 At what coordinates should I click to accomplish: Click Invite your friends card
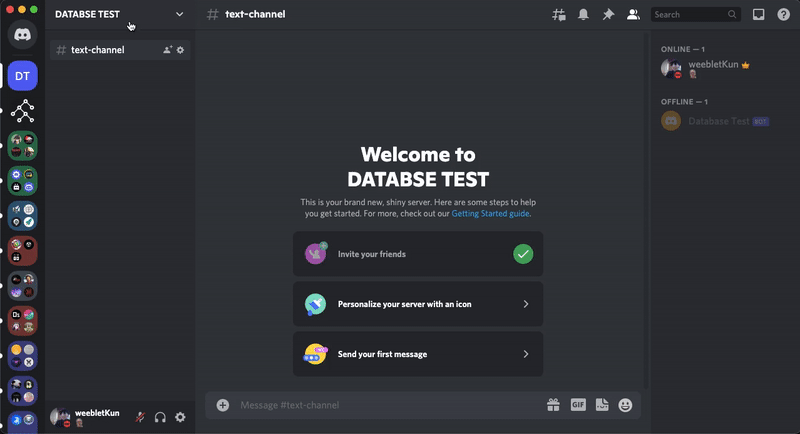(x=418, y=254)
